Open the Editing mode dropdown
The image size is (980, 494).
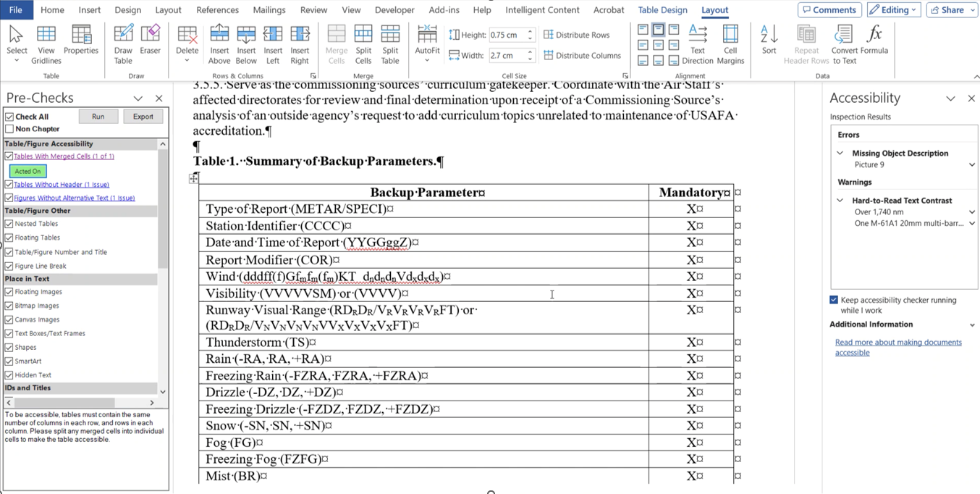893,10
